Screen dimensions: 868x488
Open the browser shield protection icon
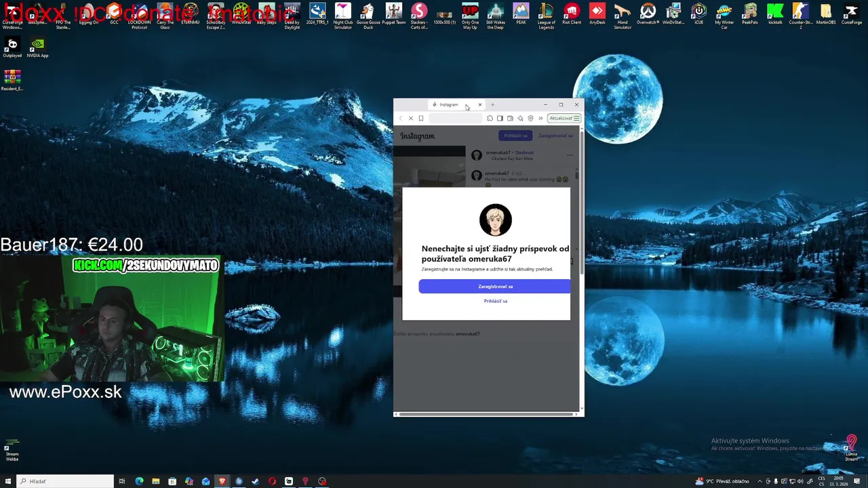(530, 118)
